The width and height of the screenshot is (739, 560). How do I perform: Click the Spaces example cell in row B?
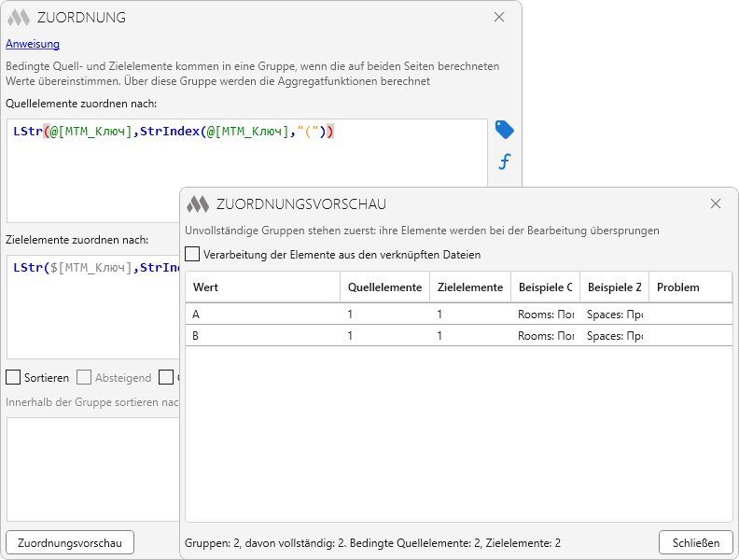tap(615, 336)
